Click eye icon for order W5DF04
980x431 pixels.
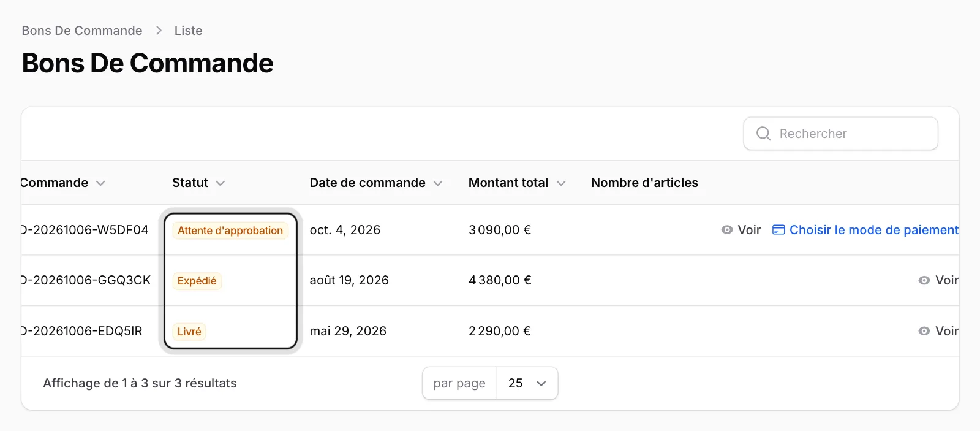point(727,230)
